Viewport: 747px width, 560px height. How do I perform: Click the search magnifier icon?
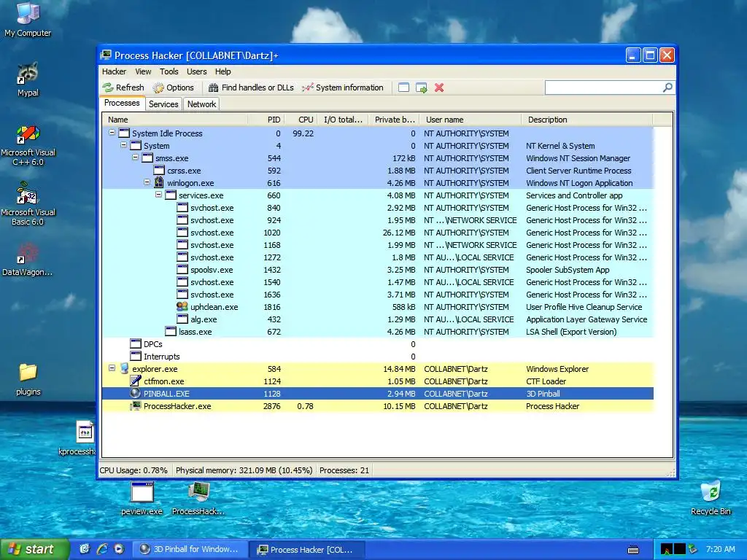668,87
